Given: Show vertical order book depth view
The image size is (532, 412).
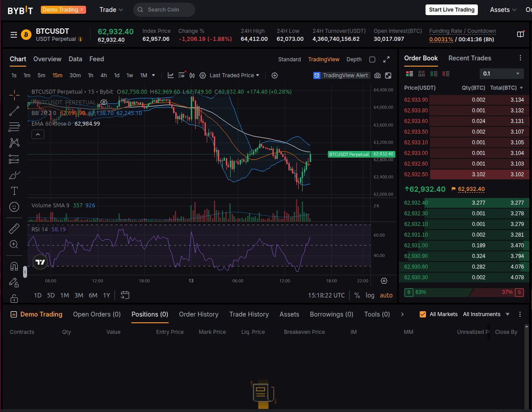Looking at the screenshot, I should [x=422, y=74].
